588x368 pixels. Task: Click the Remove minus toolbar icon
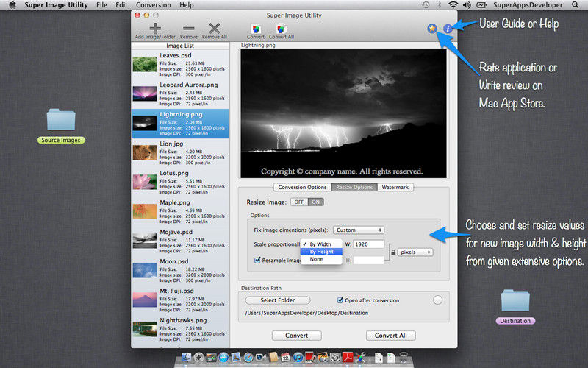click(188, 29)
